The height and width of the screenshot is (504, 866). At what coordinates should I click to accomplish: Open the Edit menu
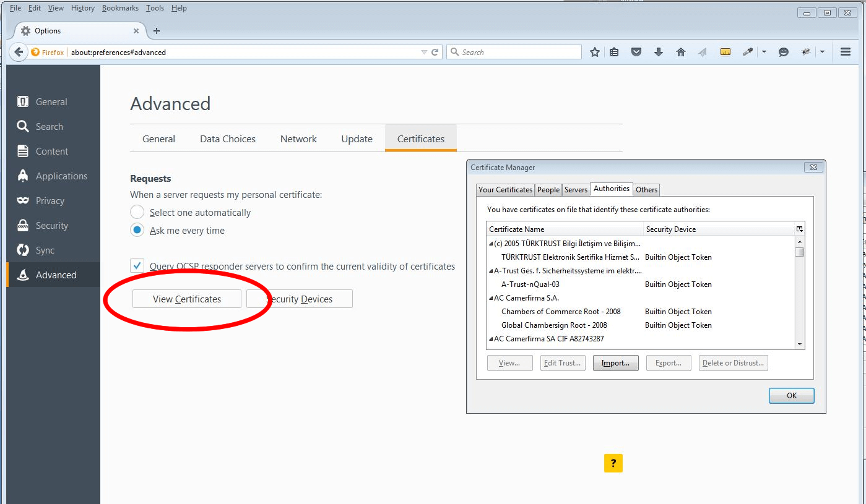(x=35, y=8)
